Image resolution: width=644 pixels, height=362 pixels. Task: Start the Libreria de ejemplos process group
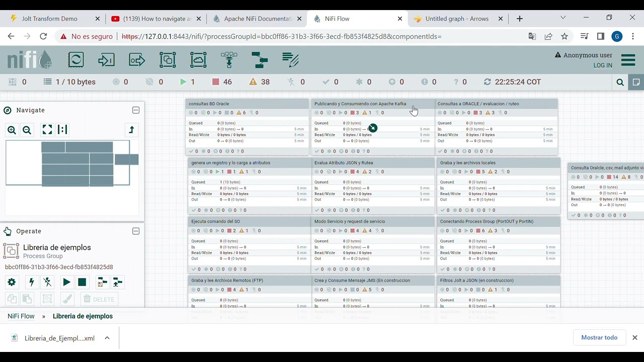66,283
